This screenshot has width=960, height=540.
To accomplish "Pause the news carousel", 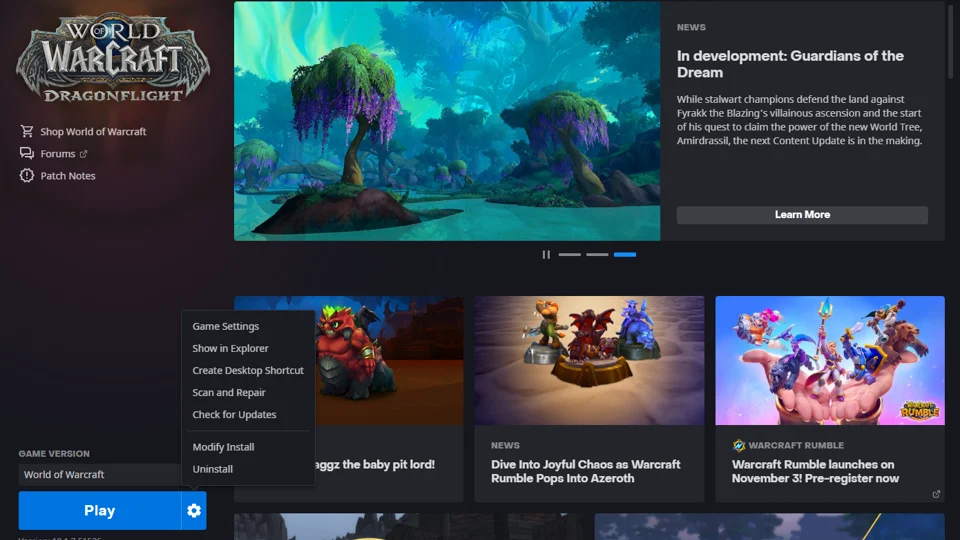I will (546, 254).
